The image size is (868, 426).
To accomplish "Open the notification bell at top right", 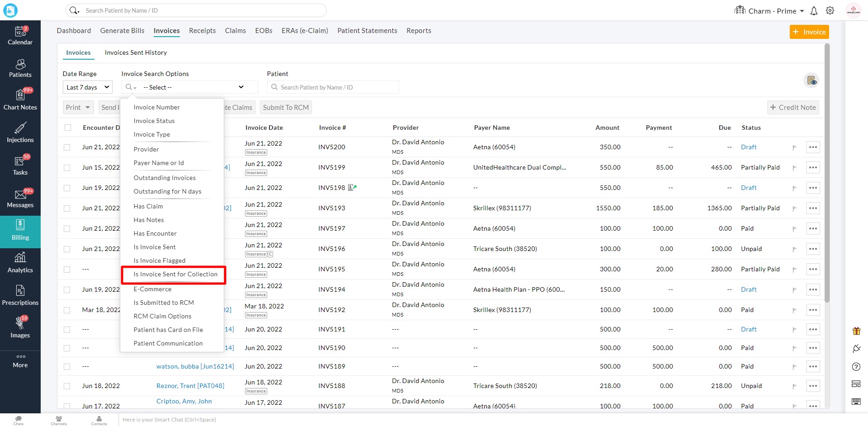I will [814, 10].
